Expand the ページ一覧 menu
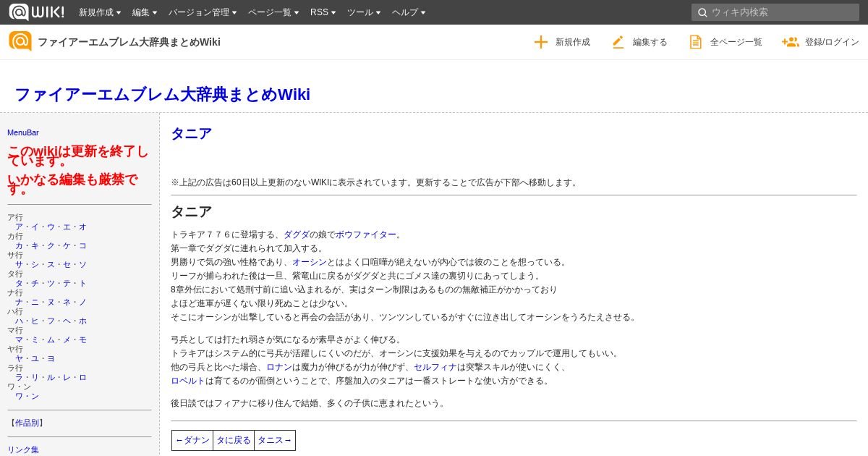Viewport: 868px width, 456px height. click(273, 12)
